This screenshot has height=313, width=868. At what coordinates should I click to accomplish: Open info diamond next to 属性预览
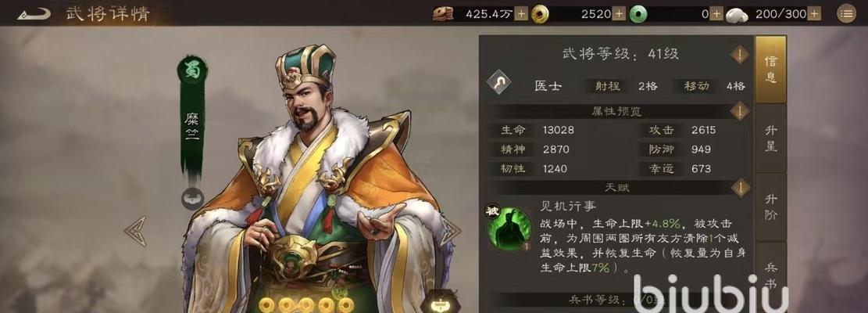pos(740,111)
